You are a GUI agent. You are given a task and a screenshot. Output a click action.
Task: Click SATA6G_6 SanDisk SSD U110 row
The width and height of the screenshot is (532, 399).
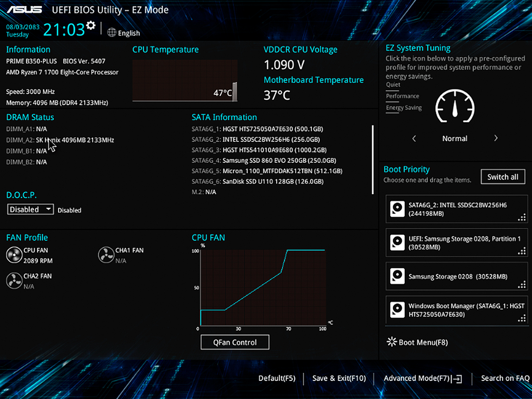pos(258,181)
